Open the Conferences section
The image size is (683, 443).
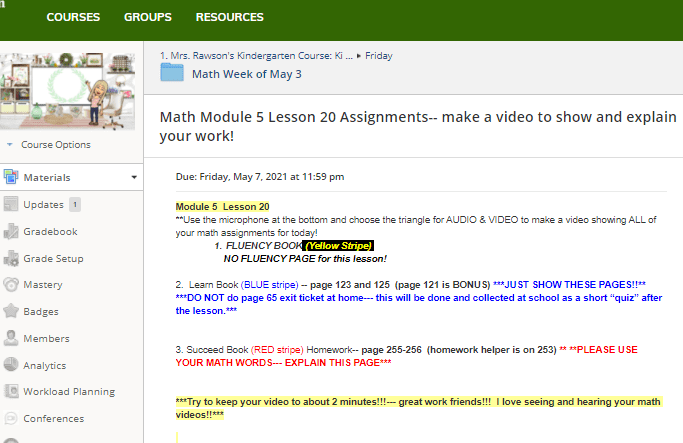[x=54, y=419]
